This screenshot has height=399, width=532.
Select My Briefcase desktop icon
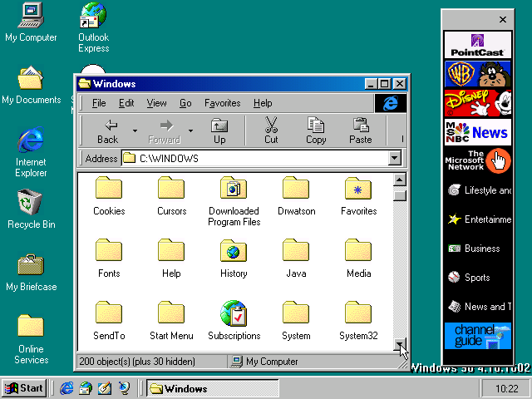pyautogui.click(x=31, y=273)
